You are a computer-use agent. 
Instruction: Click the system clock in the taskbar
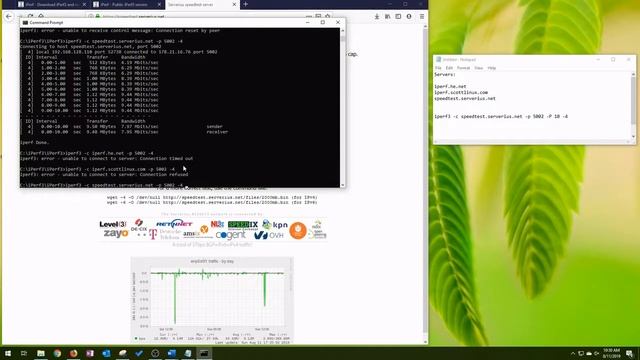[611, 353]
